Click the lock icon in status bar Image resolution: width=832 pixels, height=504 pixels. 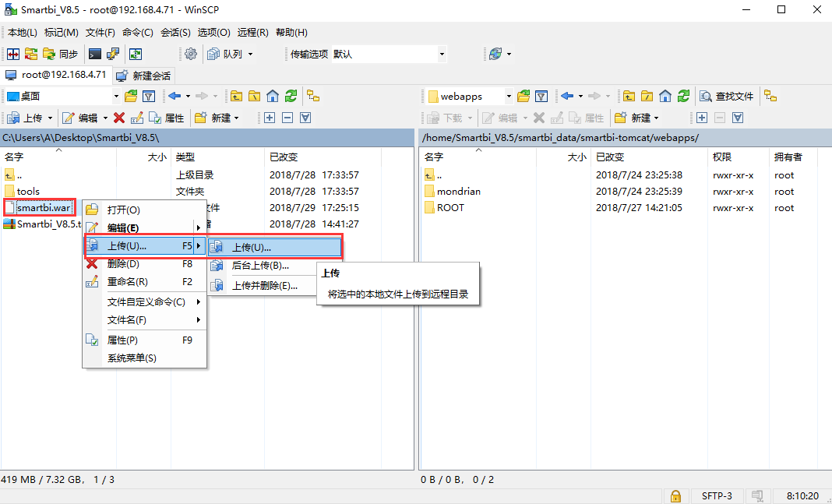pyautogui.click(x=675, y=496)
